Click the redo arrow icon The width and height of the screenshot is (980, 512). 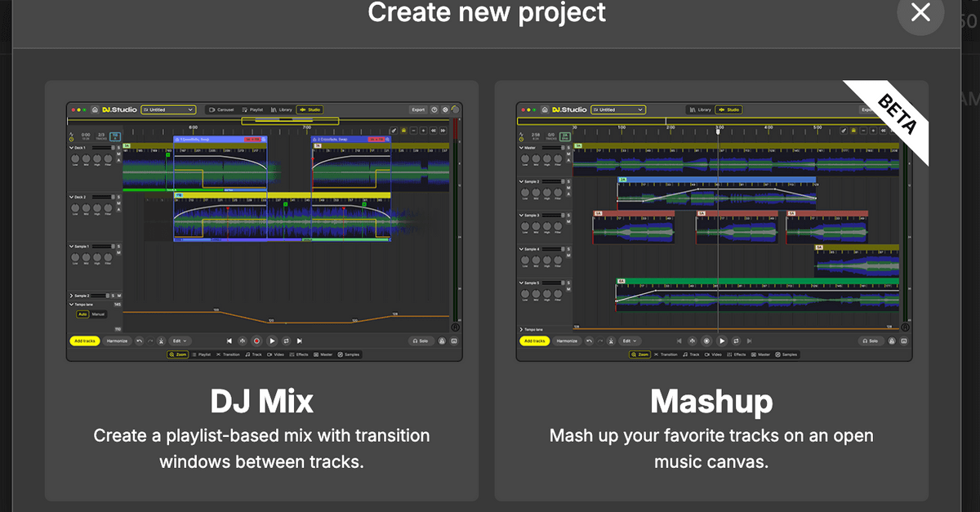point(149,341)
